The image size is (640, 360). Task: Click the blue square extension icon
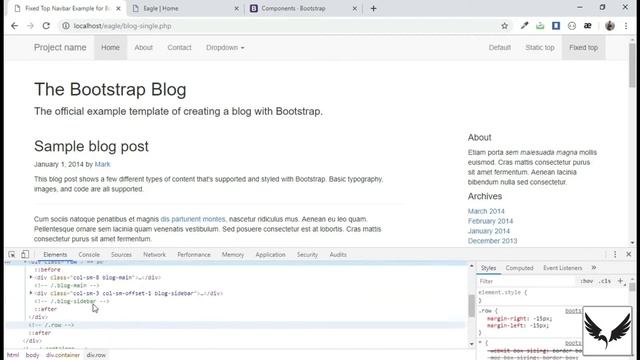pos(556,26)
